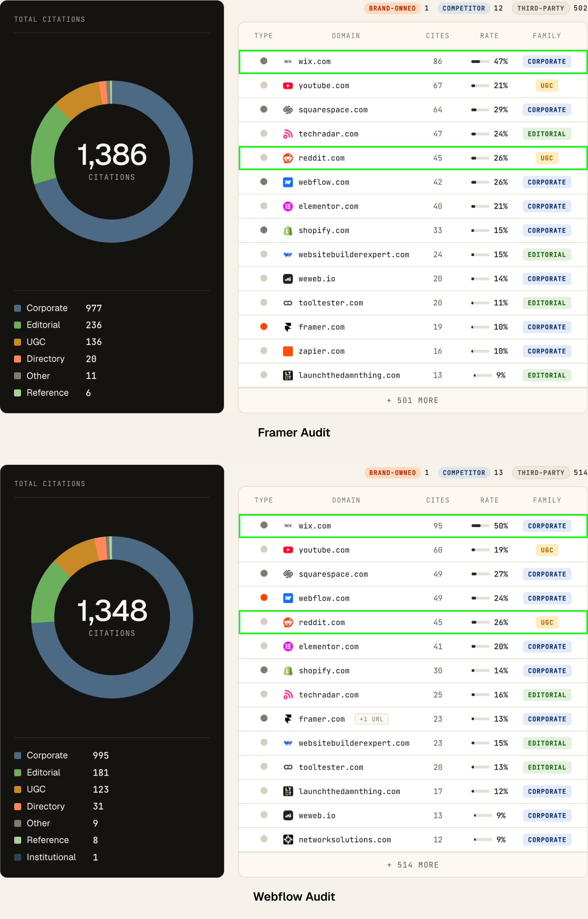Click the Wix favicon in Framer Audit table
Image resolution: width=588 pixels, height=919 pixels.
coord(288,61)
